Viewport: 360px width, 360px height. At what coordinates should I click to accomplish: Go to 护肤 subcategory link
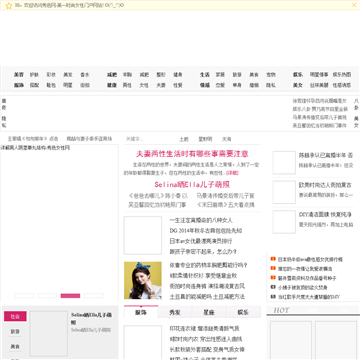tap(34, 75)
